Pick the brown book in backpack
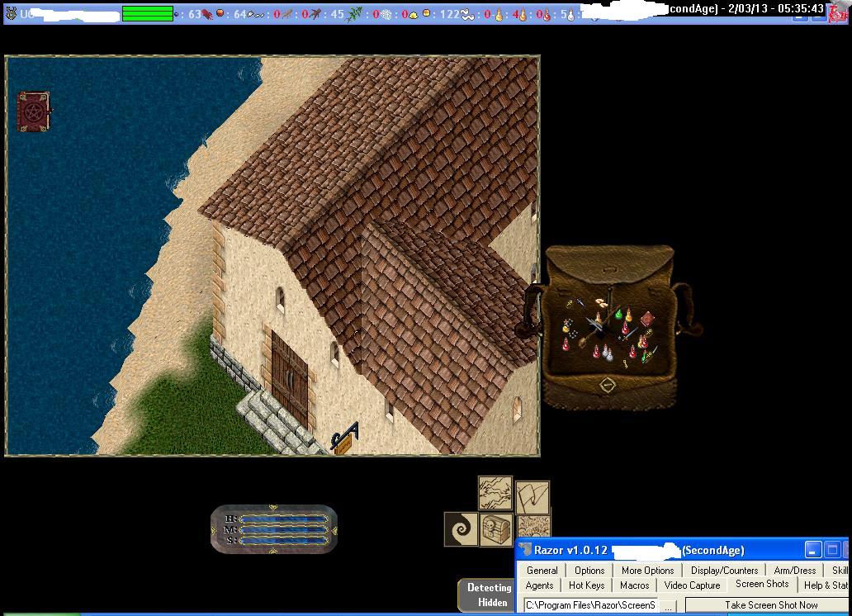This screenshot has width=852, height=616. pyautogui.click(x=648, y=319)
